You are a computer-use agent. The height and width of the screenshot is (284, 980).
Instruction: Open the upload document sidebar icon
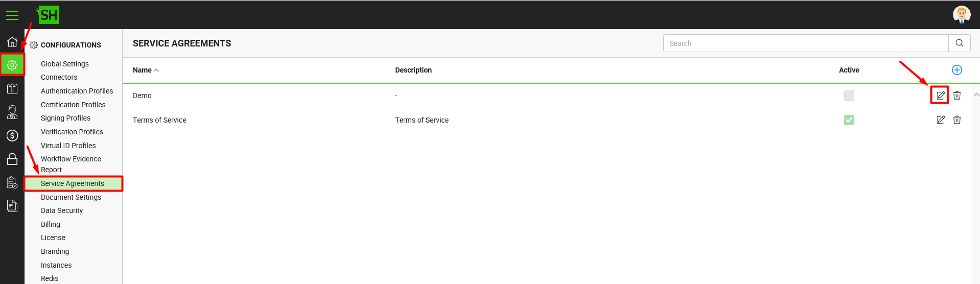[x=12, y=88]
